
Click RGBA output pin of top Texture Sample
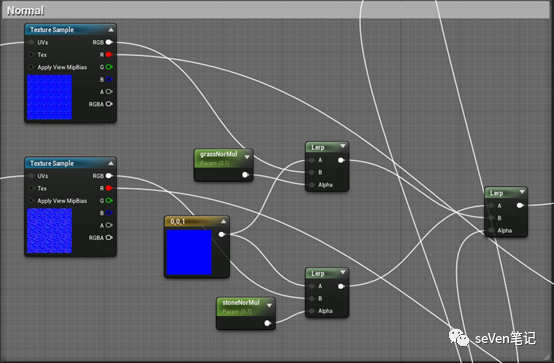click(109, 104)
